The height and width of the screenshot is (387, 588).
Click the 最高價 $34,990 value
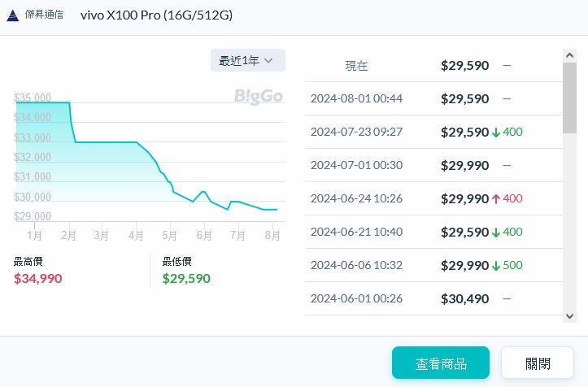[x=37, y=279]
